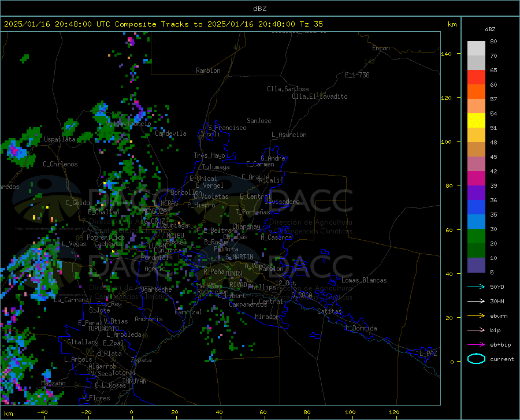Click the 2025/01/16 20:48:00 UTC Composite Tracks header

pos(163,24)
